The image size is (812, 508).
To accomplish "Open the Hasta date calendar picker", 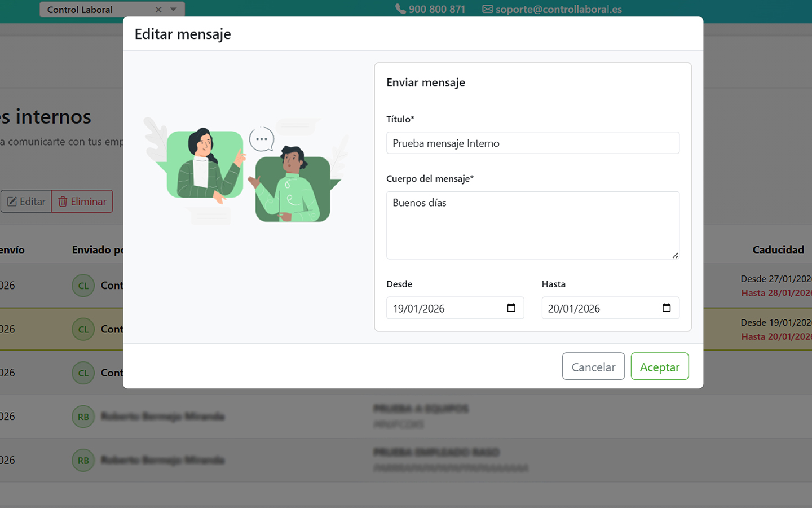I will coord(666,308).
